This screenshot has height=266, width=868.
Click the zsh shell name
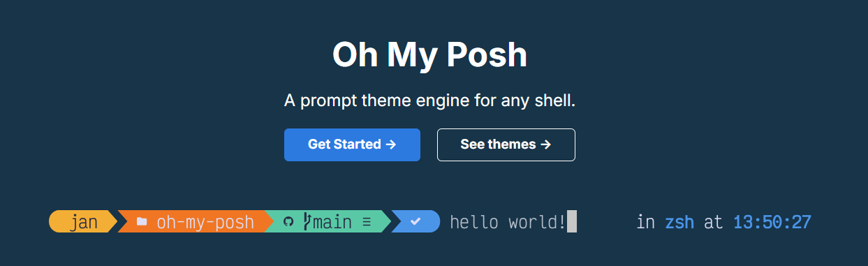pos(679,223)
